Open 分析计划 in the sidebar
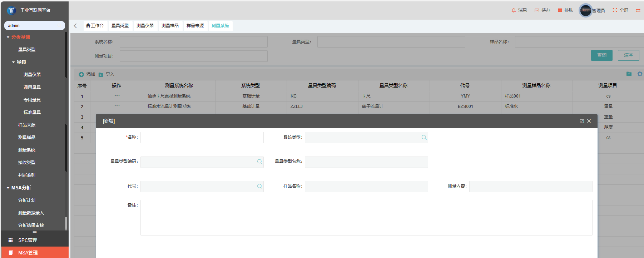Viewport: 644px width, 258px height. pyautogui.click(x=27, y=200)
